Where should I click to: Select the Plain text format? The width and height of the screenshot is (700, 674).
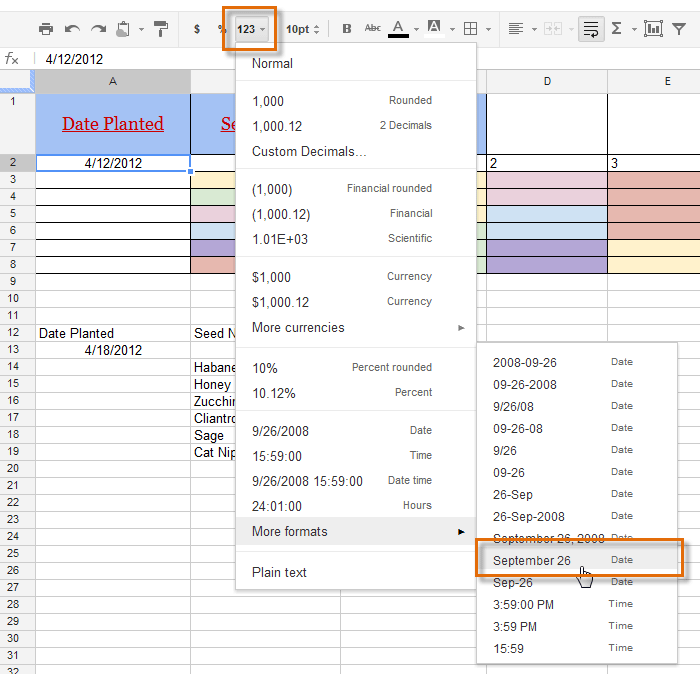(x=356, y=572)
